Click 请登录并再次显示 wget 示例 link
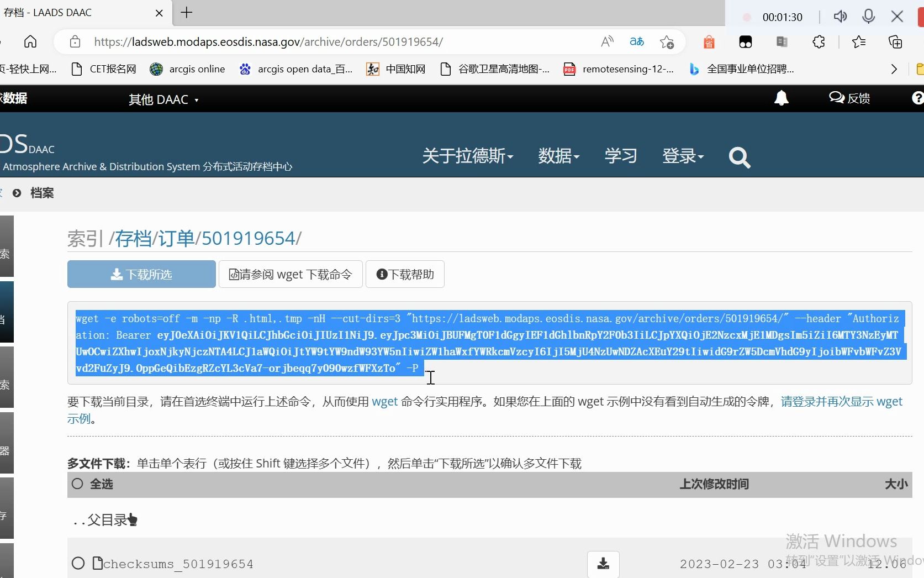The height and width of the screenshot is (578, 924). pyautogui.click(x=842, y=401)
